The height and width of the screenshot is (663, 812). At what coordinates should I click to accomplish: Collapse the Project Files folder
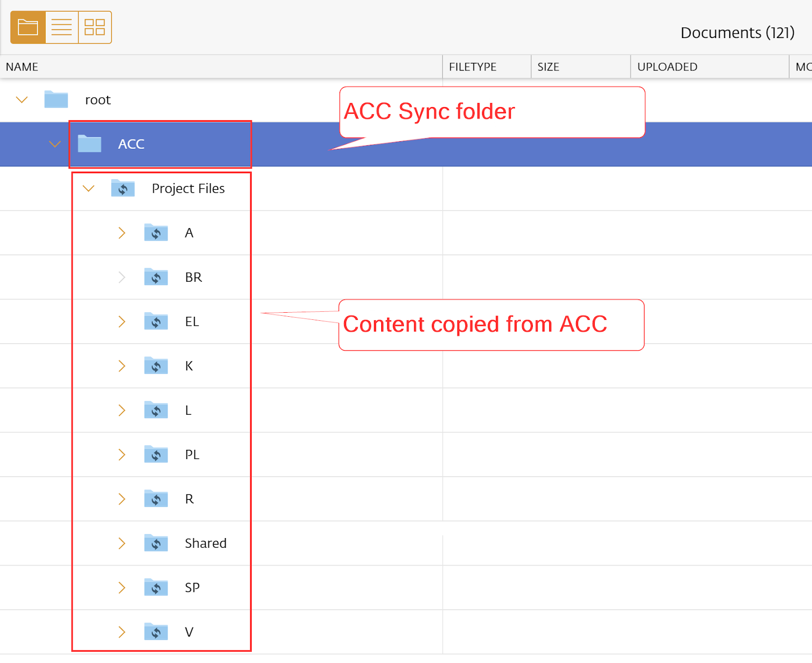tap(89, 189)
